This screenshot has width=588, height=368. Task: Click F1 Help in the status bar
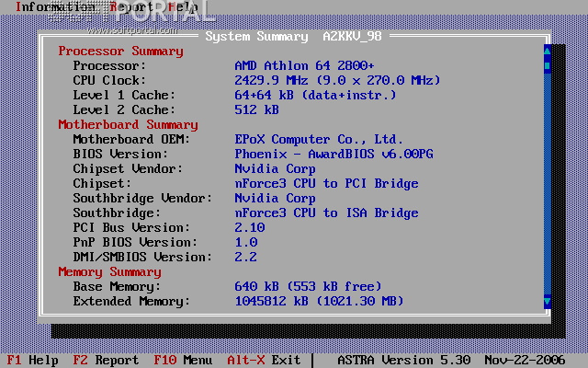pyautogui.click(x=33, y=360)
